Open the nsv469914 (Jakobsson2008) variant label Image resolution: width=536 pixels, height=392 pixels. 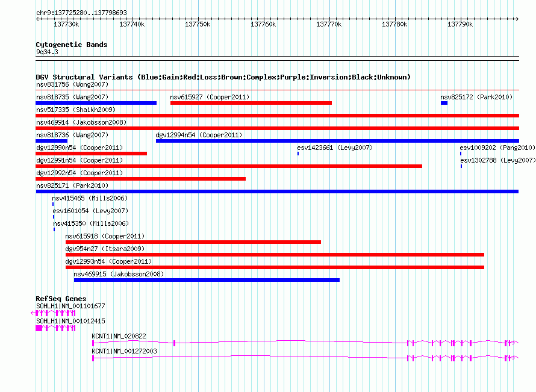81,122
